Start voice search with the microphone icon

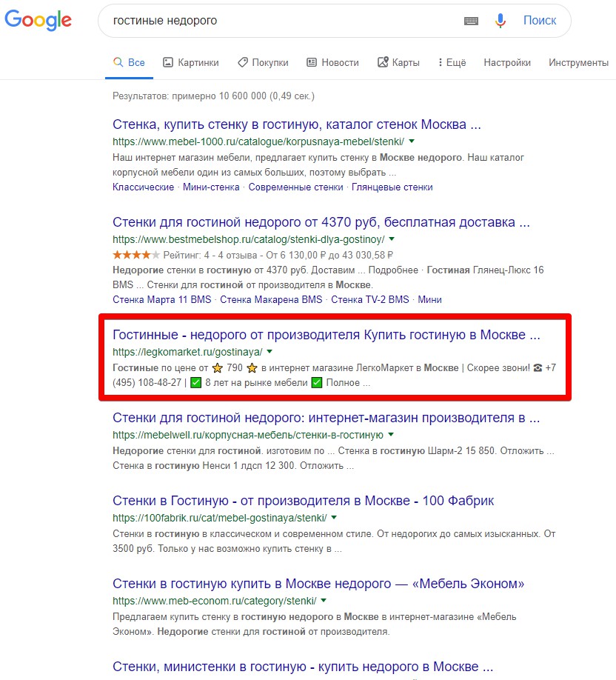coord(500,21)
